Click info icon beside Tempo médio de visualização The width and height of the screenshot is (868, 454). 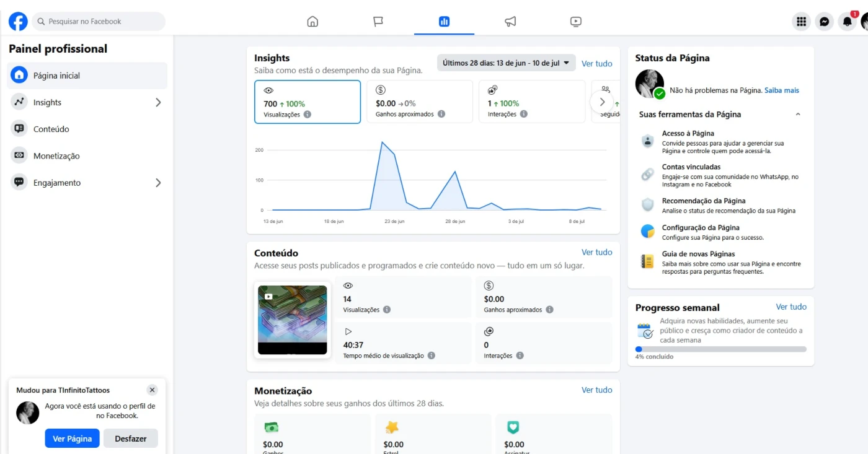(x=432, y=356)
